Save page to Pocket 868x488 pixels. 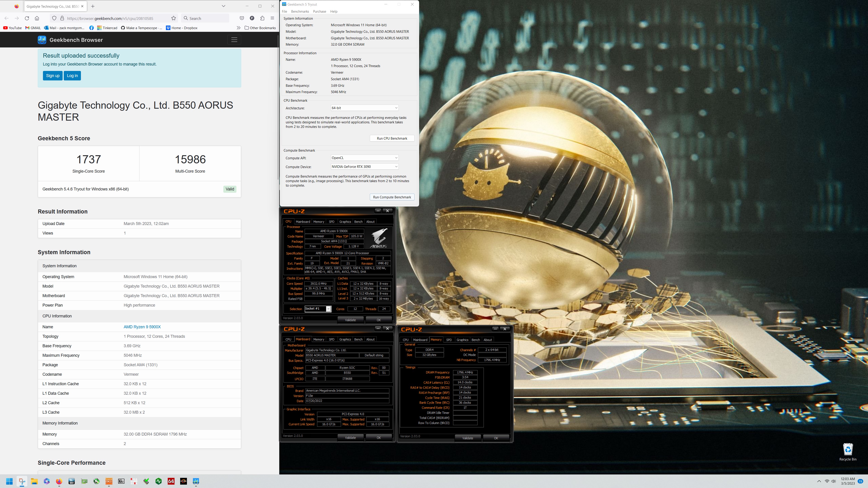point(242,18)
